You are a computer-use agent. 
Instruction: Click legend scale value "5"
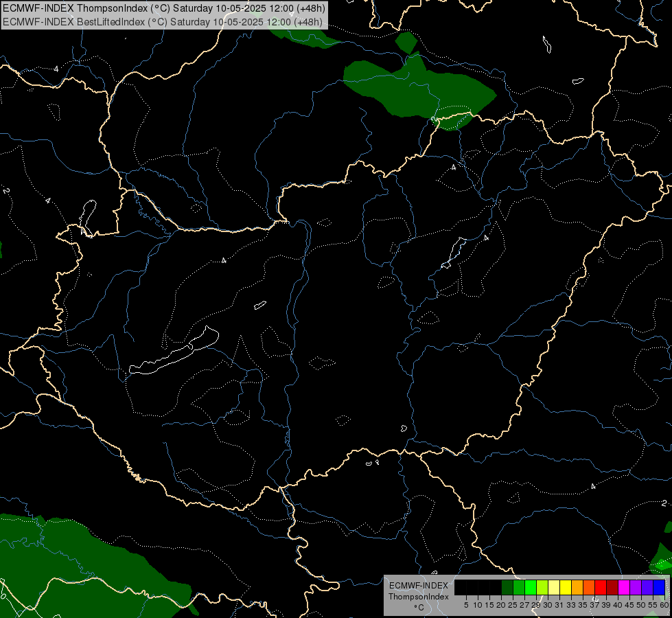click(466, 605)
